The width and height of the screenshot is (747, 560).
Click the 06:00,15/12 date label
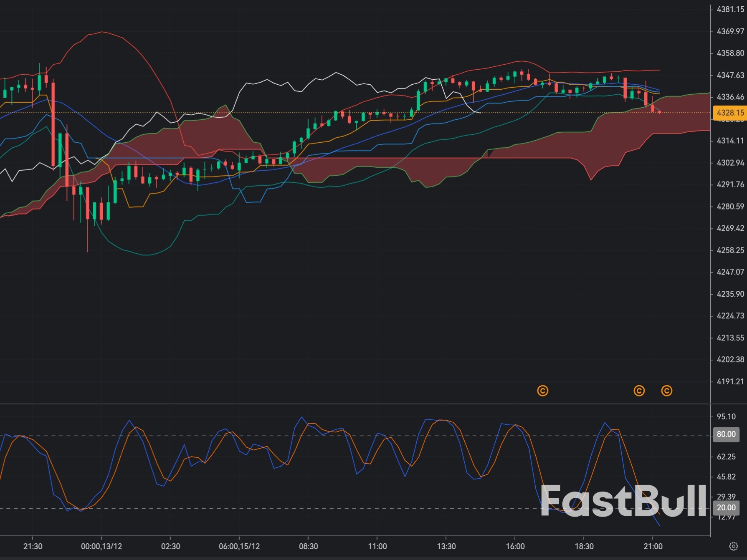pyautogui.click(x=239, y=547)
